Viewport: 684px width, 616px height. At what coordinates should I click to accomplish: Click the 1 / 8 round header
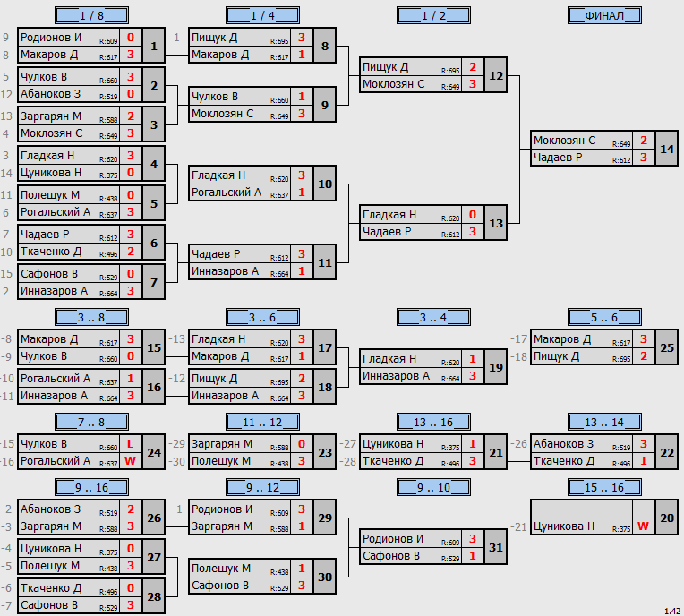(x=91, y=16)
